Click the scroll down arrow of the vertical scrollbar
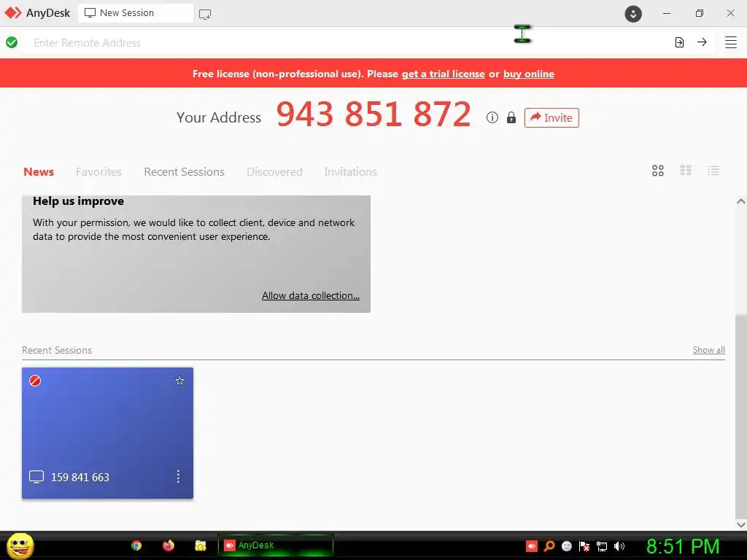Image resolution: width=747 pixels, height=560 pixels. [x=741, y=524]
